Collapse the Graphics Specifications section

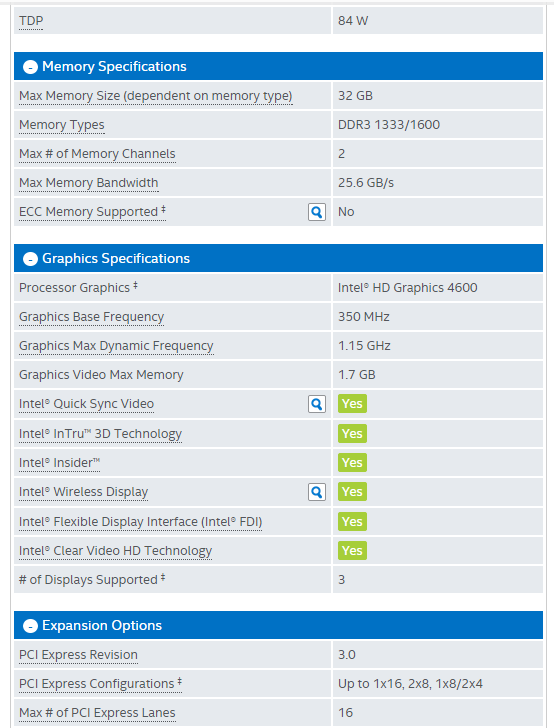point(30,259)
